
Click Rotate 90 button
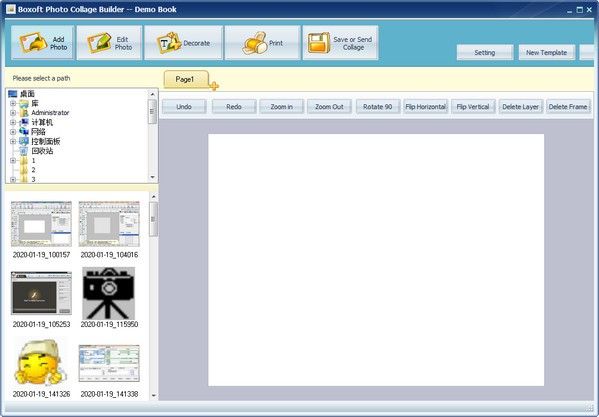(x=378, y=107)
